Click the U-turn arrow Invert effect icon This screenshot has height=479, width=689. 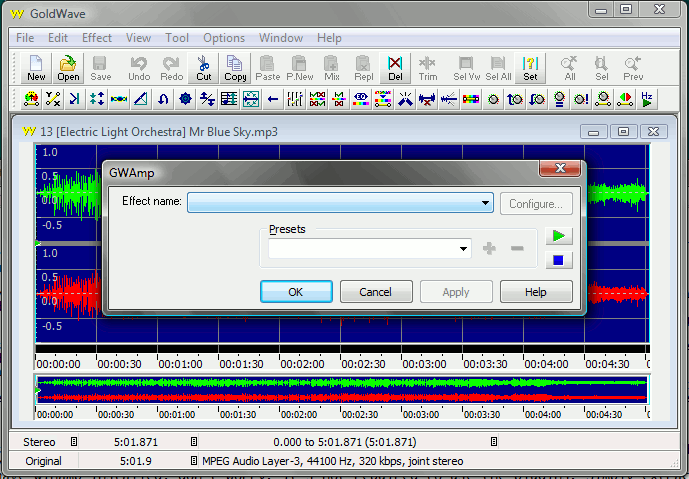(x=163, y=99)
